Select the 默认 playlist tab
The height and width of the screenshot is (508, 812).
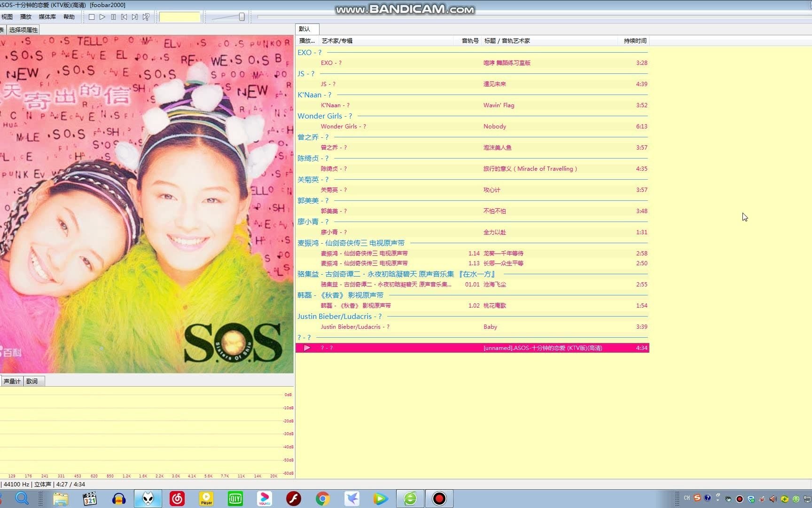pyautogui.click(x=307, y=29)
